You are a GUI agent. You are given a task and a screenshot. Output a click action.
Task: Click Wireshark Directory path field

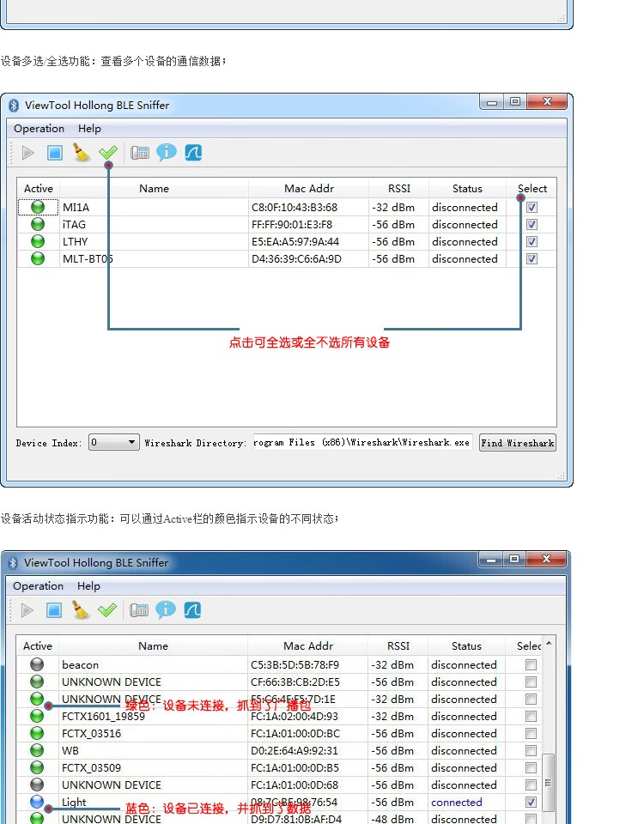(x=362, y=443)
